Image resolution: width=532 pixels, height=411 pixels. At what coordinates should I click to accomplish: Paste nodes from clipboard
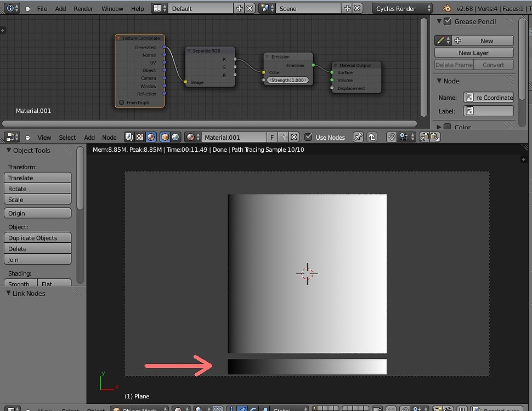(x=435, y=137)
